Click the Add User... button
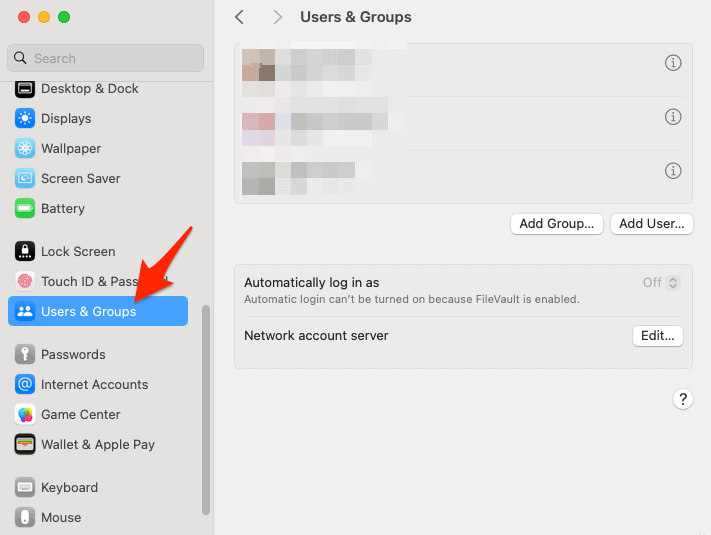The height and width of the screenshot is (535, 711). 651,224
